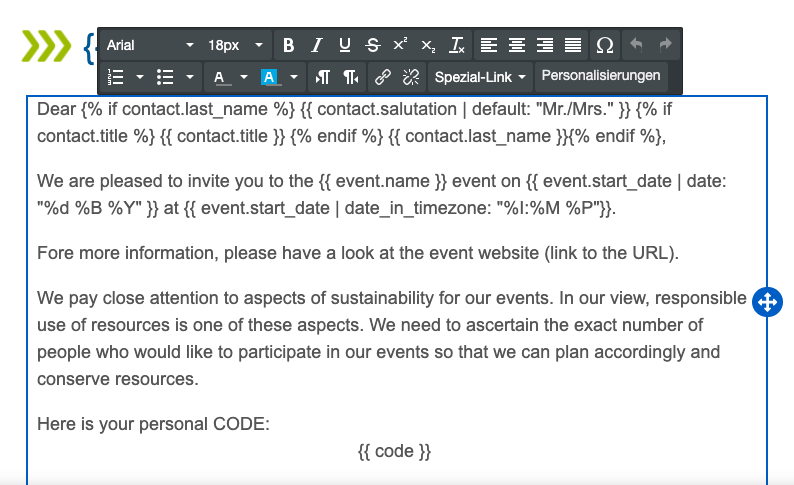Set text direction left-to-right
The height and width of the screenshot is (485, 794).
coord(323,77)
